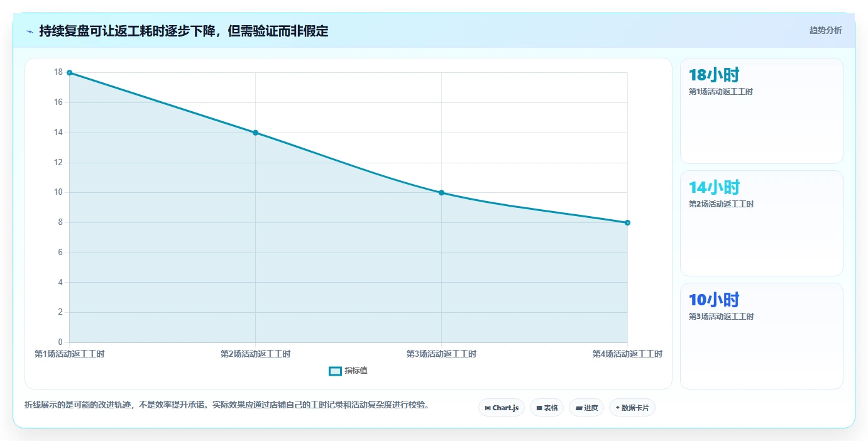Select the 数据卡片 tag chip
The width and height of the screenshot is (868, 441).
point(632,408)
